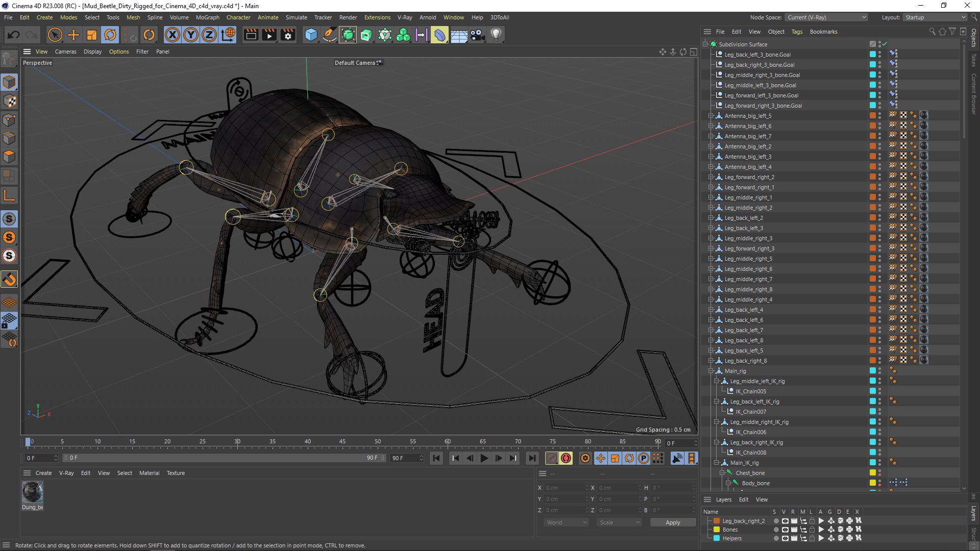
Task: Expand the Chest_bone node
Action: pyautogui.click(x=723, y=472)
